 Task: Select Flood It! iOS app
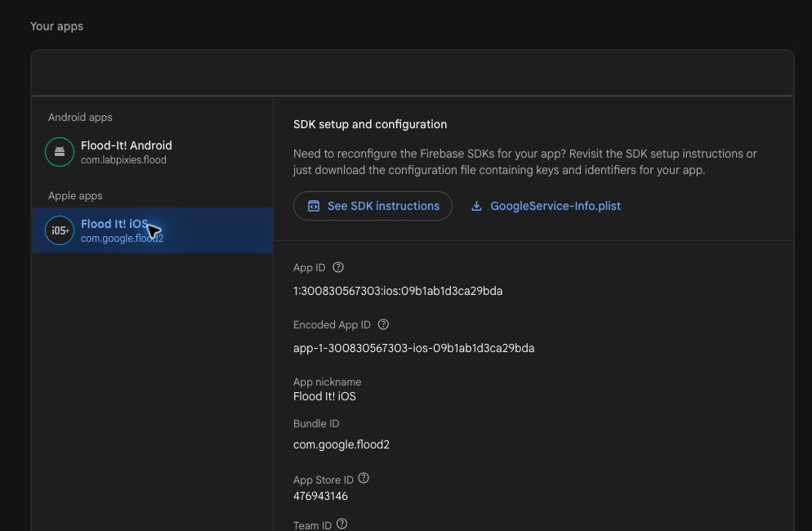(x=152, y=230)
